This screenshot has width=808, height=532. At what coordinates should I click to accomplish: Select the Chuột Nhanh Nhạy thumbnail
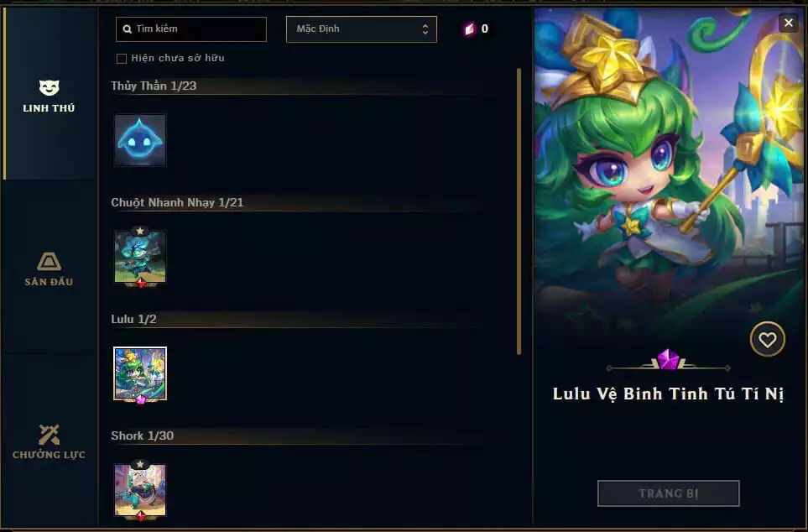click(x=140, y=257)
